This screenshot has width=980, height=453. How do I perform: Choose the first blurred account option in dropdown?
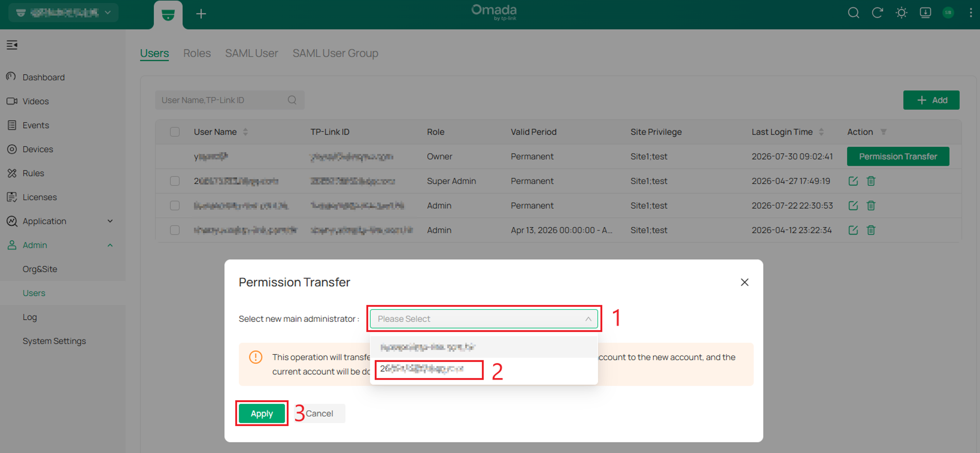pos(484,347)
